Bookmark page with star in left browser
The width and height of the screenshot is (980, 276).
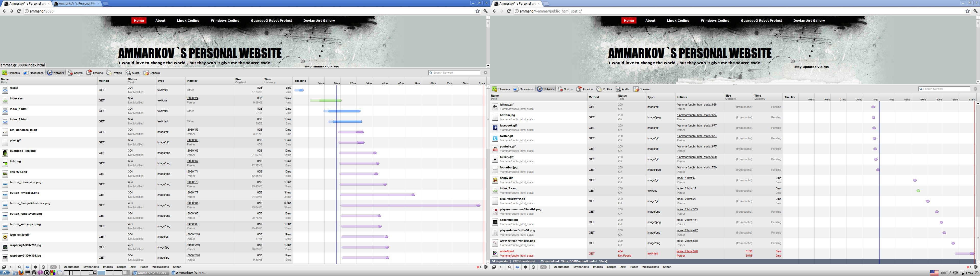tap(477, 11)
